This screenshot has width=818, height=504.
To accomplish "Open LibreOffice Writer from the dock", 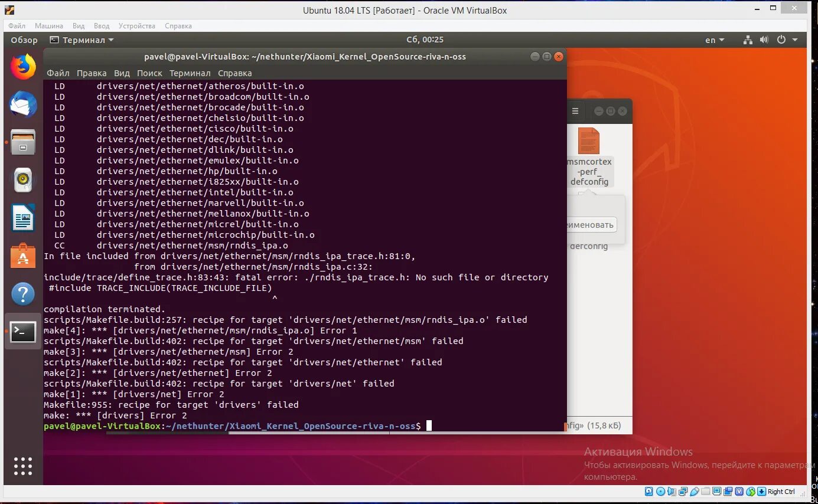I will (x=23, y=218).
